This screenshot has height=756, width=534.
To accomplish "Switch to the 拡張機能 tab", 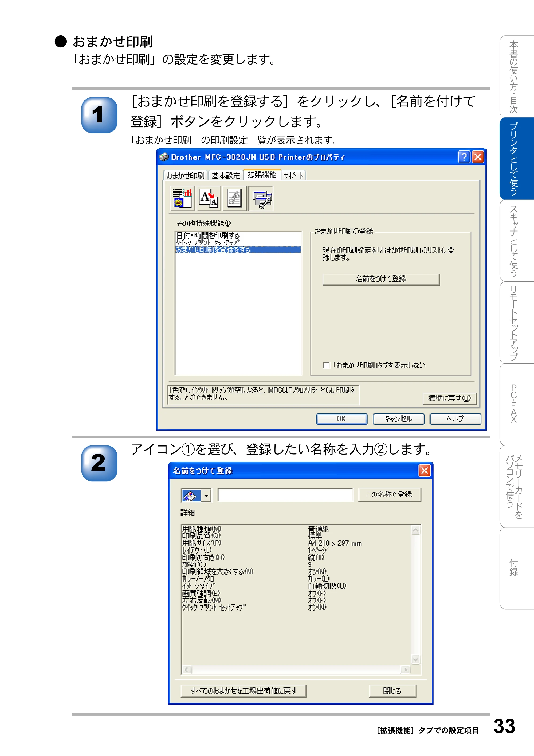I will [262, 174].
